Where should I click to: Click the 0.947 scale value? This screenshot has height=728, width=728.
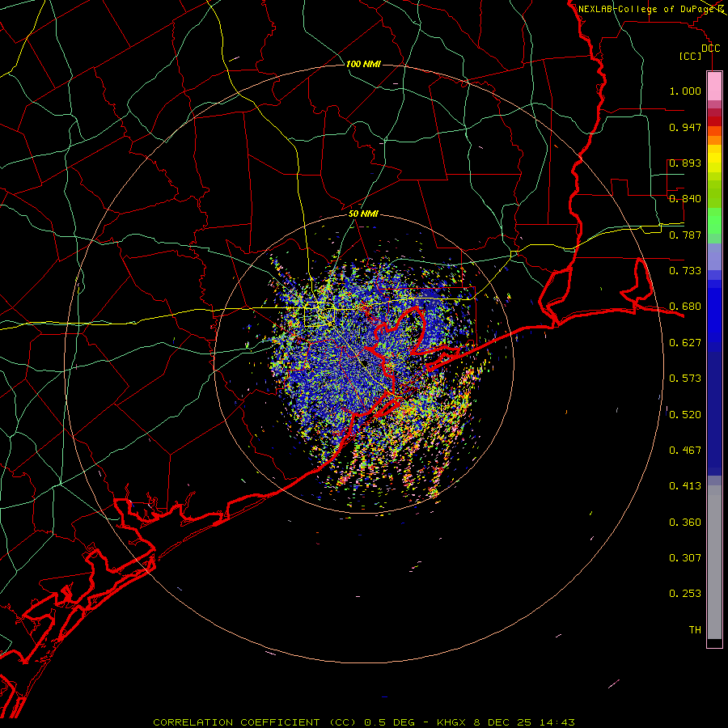point(685,127)
